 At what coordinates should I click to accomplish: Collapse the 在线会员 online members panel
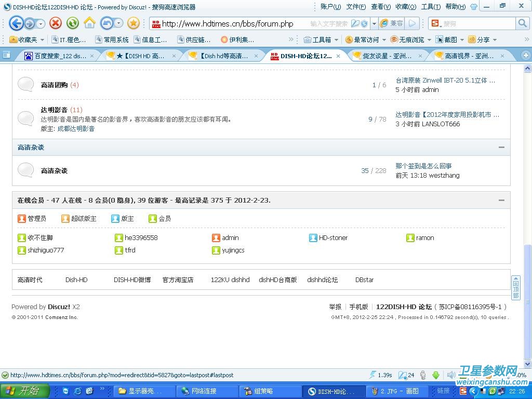tap(501, 200)
